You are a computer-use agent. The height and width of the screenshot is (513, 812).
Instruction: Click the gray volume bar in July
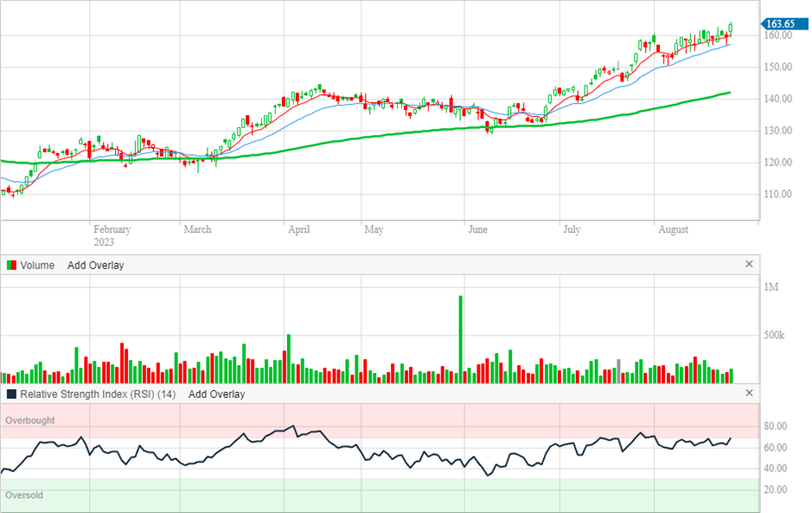tap(618, 370)
